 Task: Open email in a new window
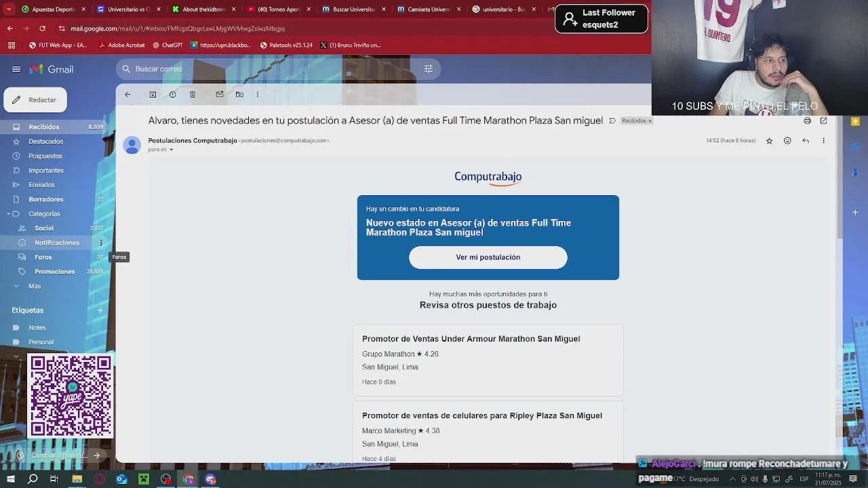pyautogui.click(x=823, y=121)
